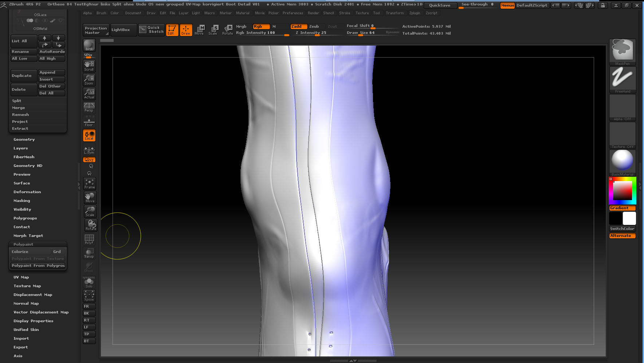The image size is (644, 363).
Task: Open the Brush menu
Action: [x=102, y=13]
